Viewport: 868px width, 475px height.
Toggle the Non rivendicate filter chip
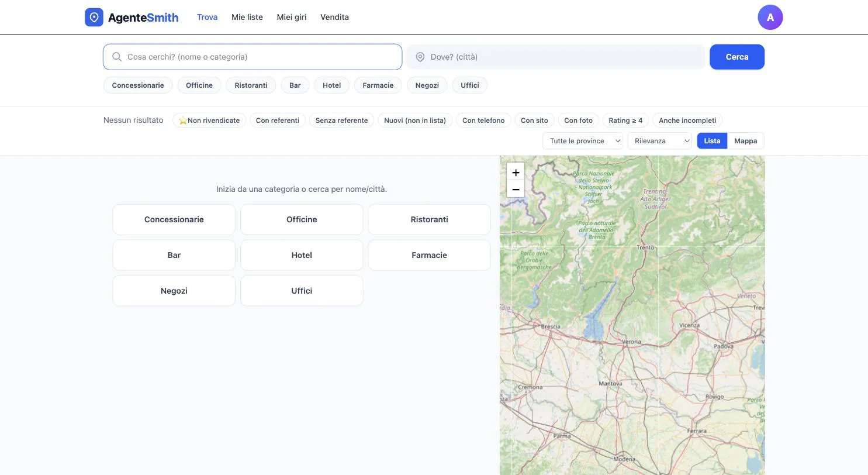pos(209,121)
